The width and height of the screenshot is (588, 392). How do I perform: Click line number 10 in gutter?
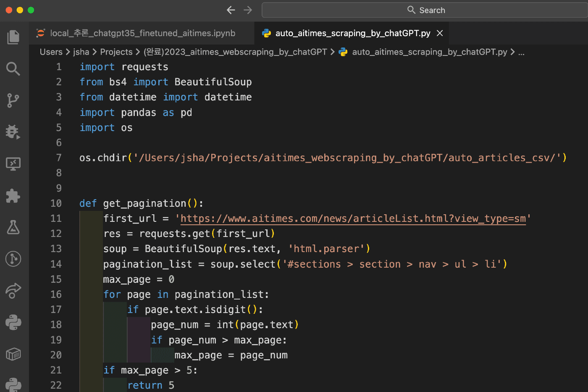tap(56, 203)
